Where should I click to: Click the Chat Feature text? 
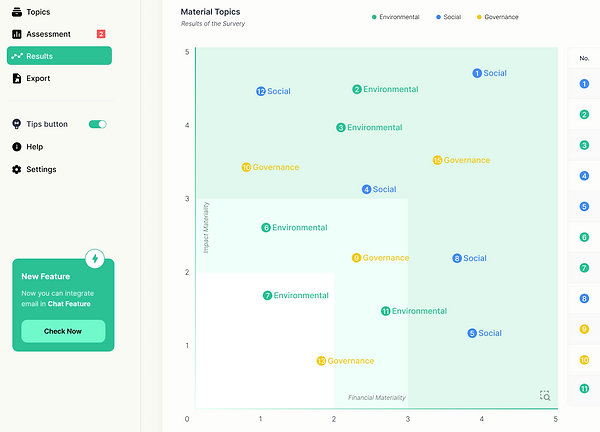(69, 304)
